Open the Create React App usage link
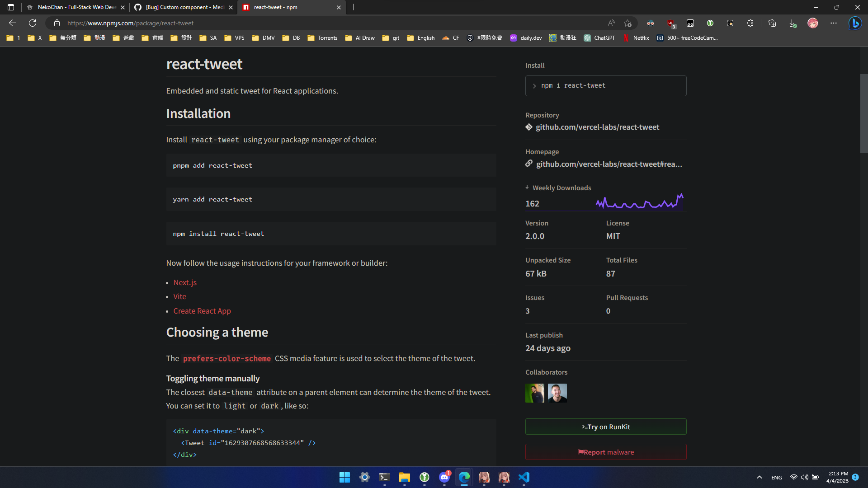 coord(202,311)
